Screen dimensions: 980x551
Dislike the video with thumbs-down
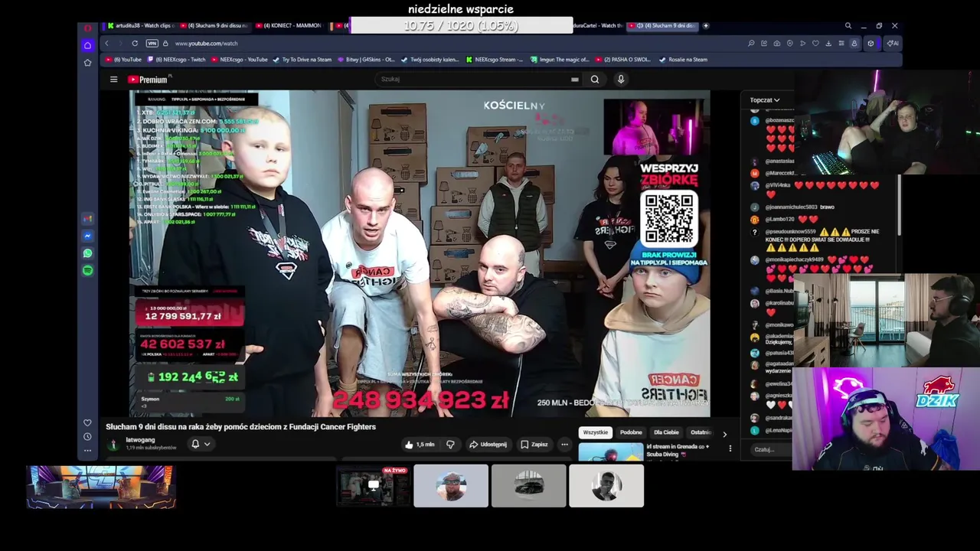click(450, 445)
